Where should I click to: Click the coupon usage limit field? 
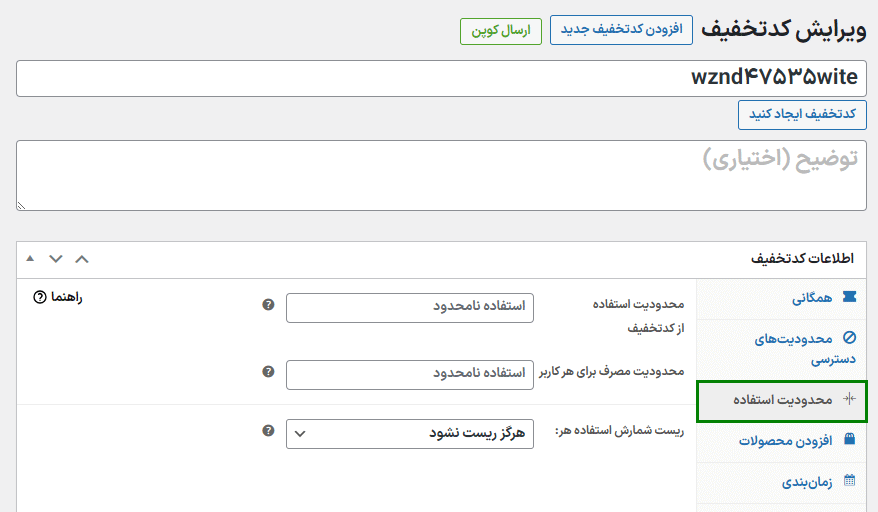click(x=410, y=308)
